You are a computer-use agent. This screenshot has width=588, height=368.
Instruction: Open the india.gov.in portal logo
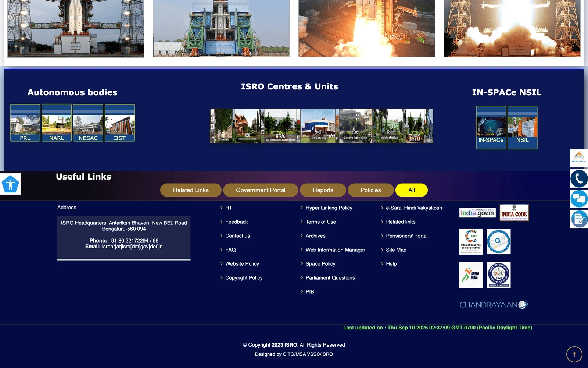tap(477, 213)
